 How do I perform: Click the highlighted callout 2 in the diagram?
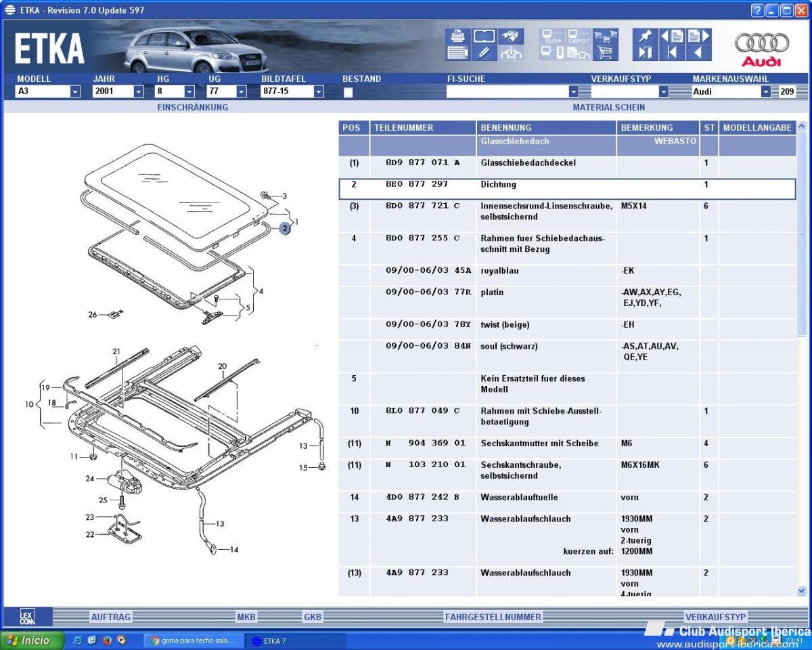286,229
